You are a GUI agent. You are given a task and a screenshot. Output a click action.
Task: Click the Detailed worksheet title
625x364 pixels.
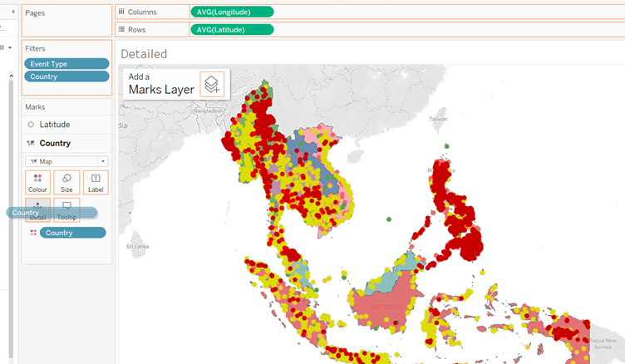click(144, 54)
